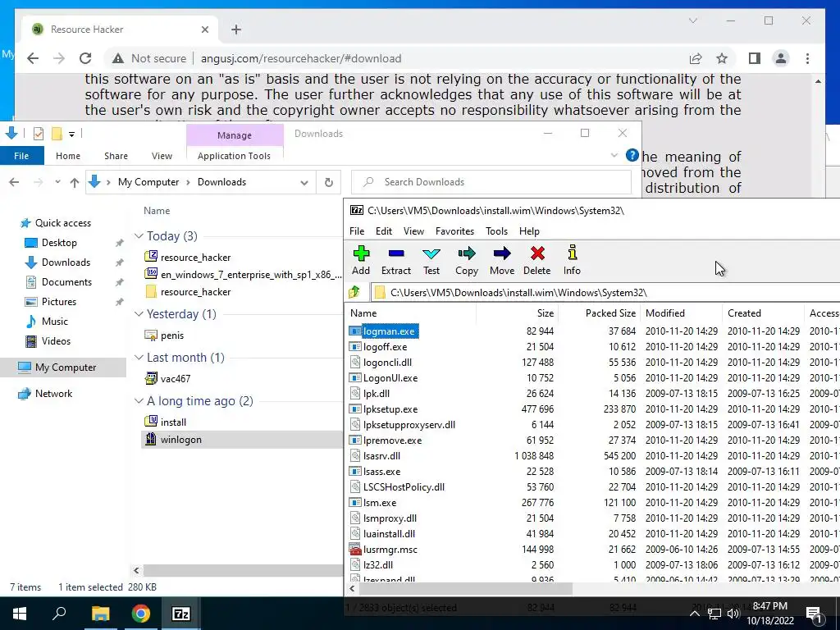Click the 7-Zip path address field
Screen dimensions: 840x630
pyautogui.click(x=605, y=293)
